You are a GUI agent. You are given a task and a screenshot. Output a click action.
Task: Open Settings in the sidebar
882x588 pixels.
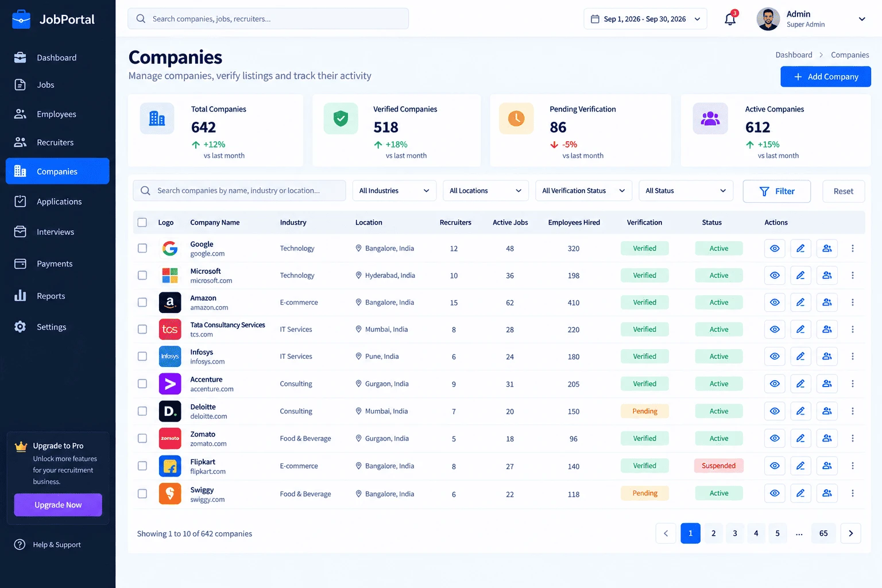click(57, 327)
